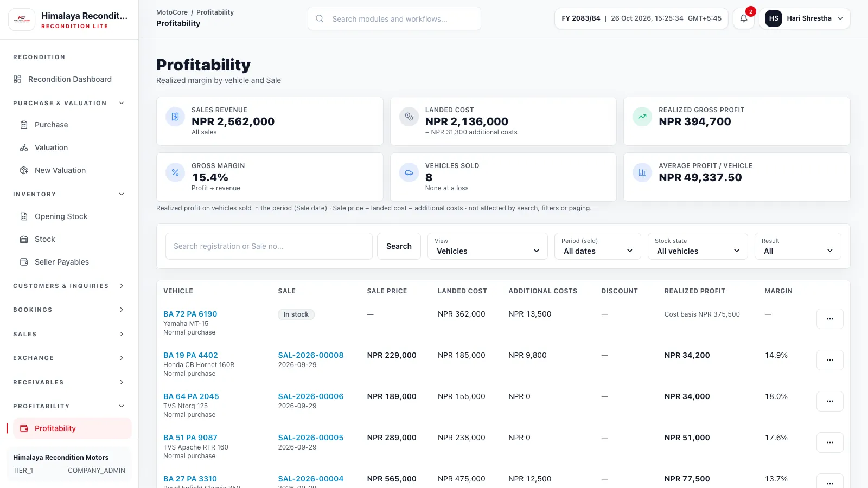
Task: Click the Vehicles Sold car icon
Action: pyautogui.click(x=409, y=172)
